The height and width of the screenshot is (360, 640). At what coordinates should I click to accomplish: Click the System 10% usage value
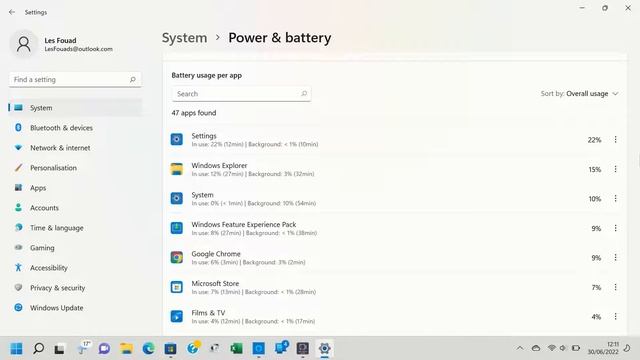pos(595,199)
